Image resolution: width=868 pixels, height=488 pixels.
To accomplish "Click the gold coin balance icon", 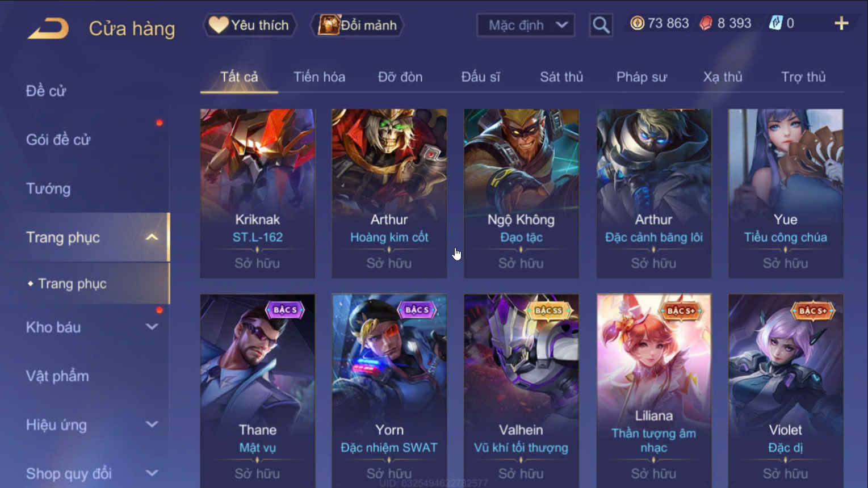I will click(637, 23).
